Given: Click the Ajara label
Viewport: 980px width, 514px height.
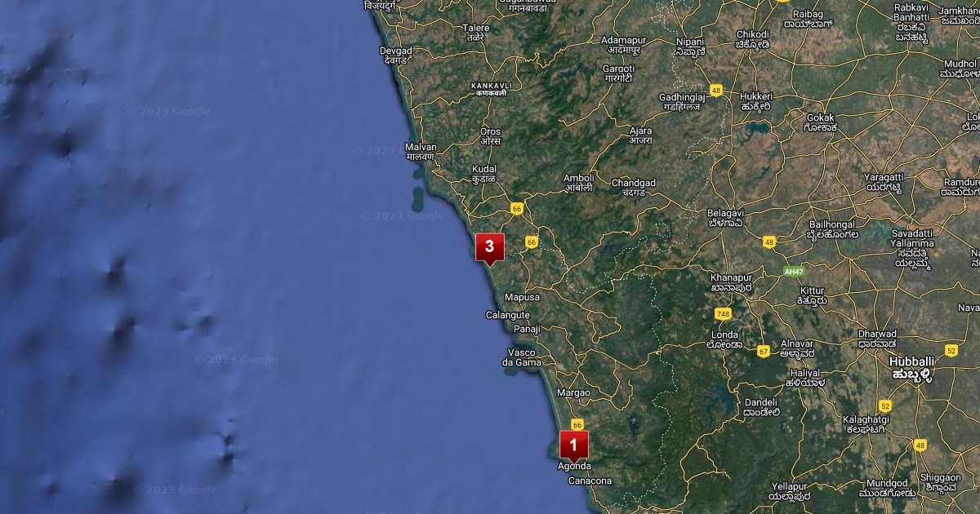Looking at the screenshot, I should (641, 135).
